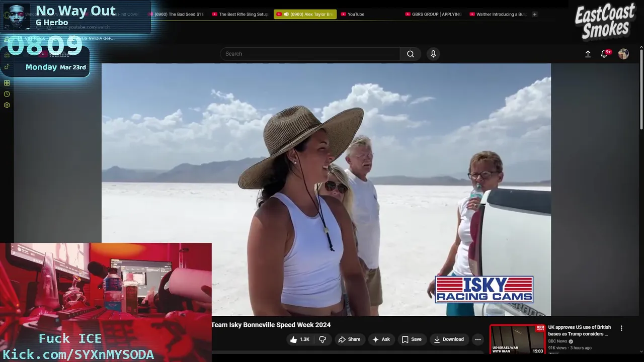Open the more actions ellipsis button

478,339
